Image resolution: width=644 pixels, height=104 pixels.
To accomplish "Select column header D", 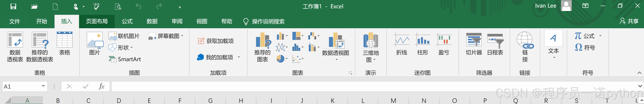I will pos(119,100).
